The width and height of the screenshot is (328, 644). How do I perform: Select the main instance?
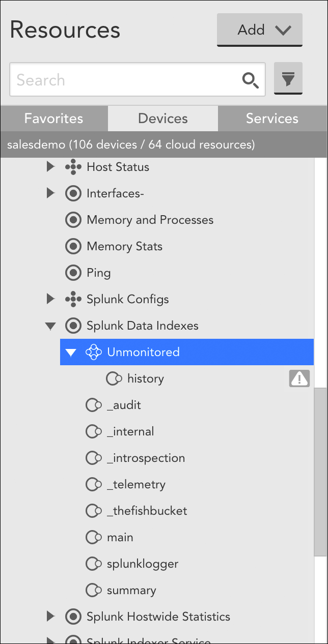(120, 537)
